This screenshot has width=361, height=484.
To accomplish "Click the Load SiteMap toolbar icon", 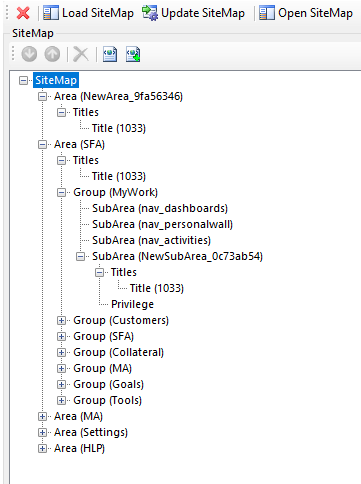I will (x=51, y=13).
